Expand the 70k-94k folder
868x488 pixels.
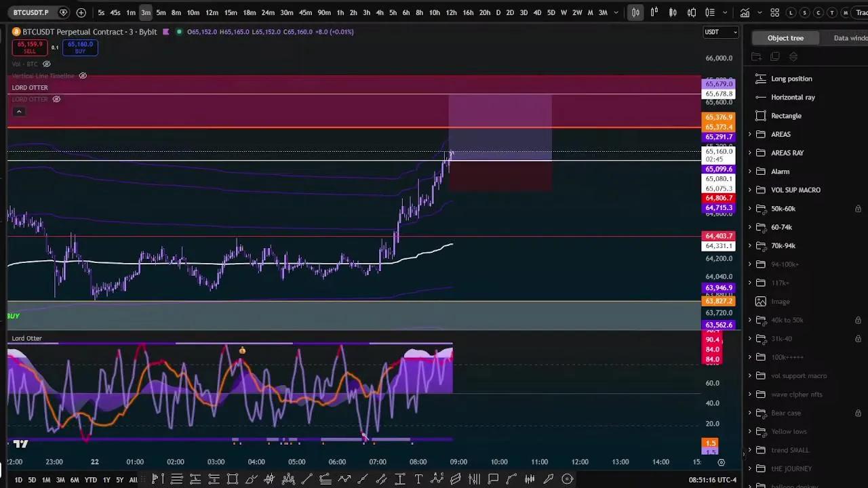pyautogui.click(x=749, y=245)
